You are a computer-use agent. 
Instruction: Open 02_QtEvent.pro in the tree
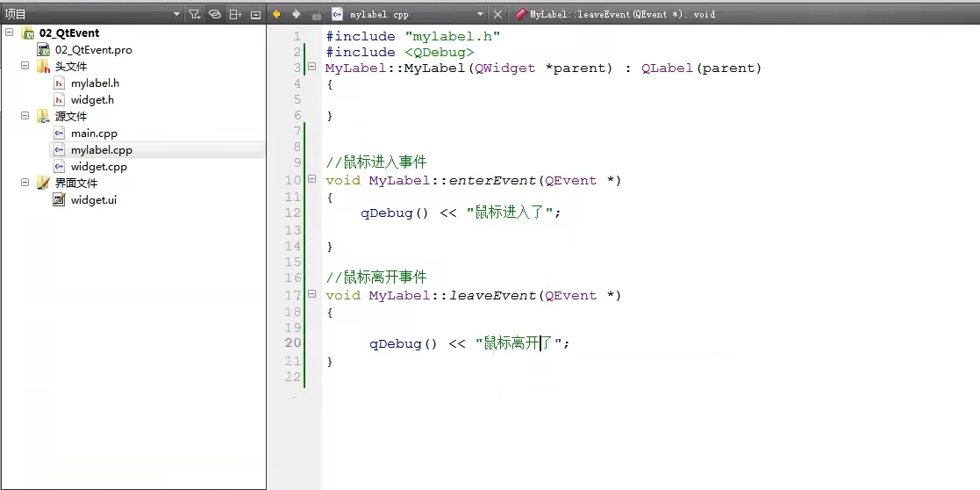click(x=94, y=50)
